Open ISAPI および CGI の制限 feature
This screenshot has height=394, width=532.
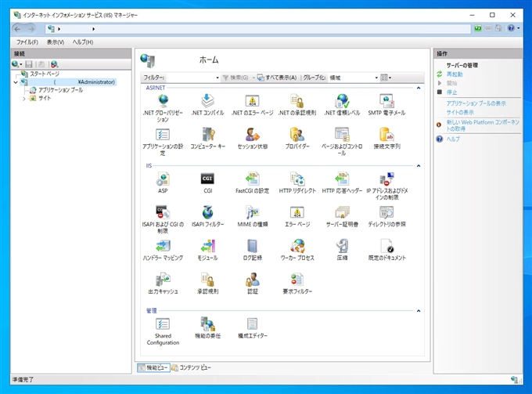pyautogui.click(x=163, y=219)
